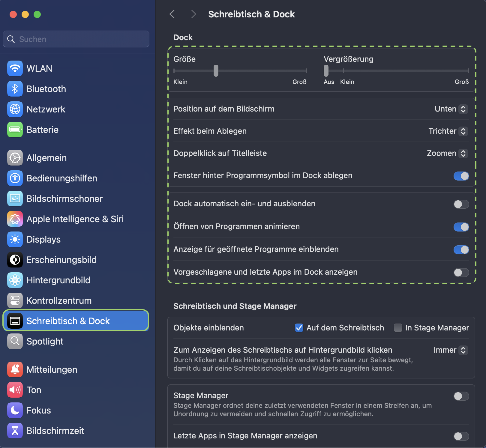The width and height of the screenshot is (486, 448).
Task: Click the forward chevron button
Action: 193,14
